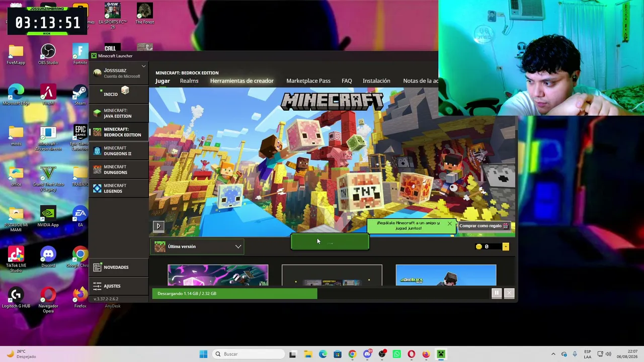
Task: Show hidden system tray icons
Action: (x=553, y=354)
